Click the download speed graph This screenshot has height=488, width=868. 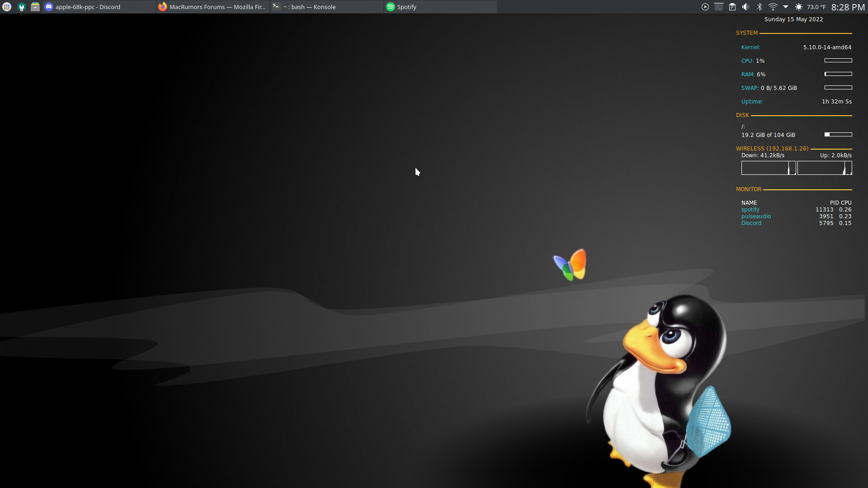[x=769, y=168]
